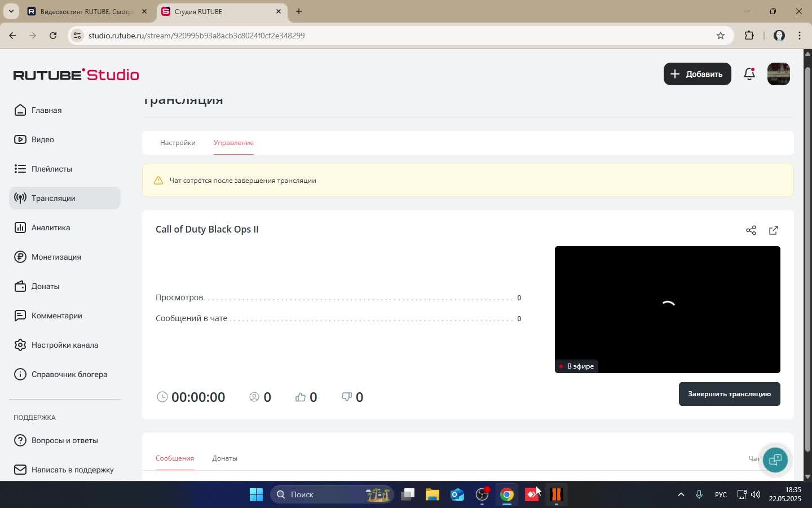Open the Chrome three-dot menu

click(800, 36)
